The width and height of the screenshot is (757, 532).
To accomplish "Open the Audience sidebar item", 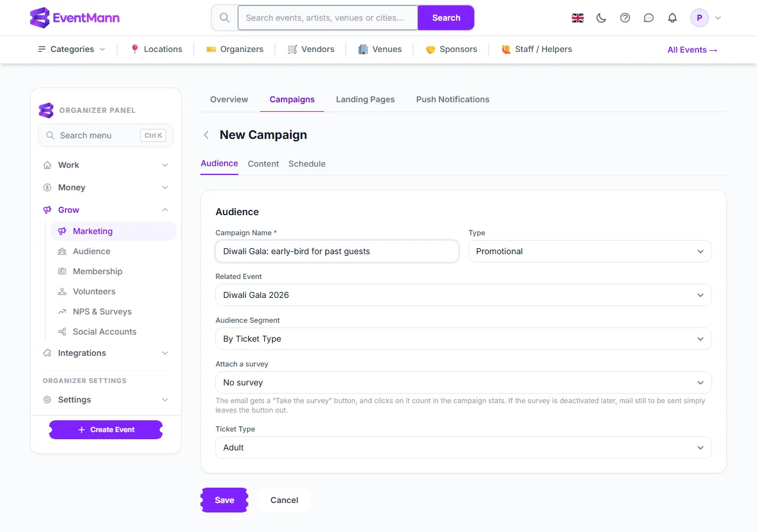I will (x=113, y=251).
